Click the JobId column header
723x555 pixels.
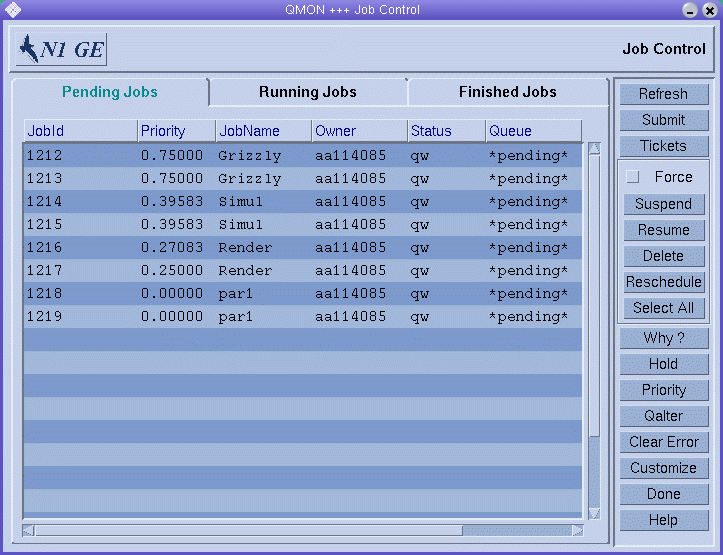coord(81,131)
